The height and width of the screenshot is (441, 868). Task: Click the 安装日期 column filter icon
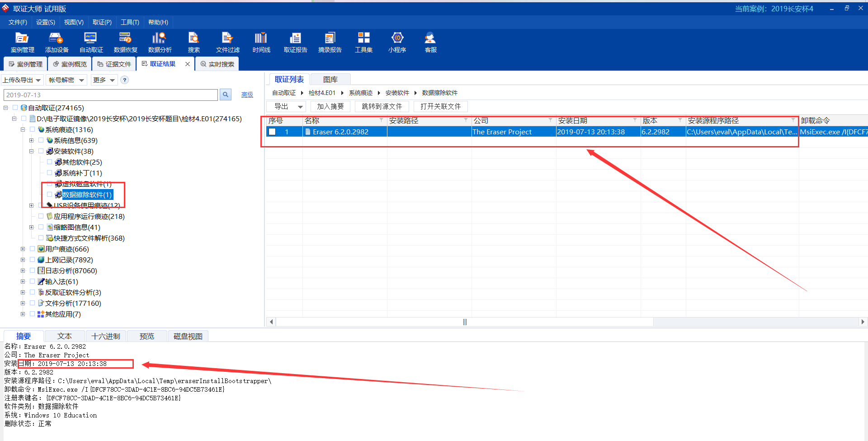pyautogui.click(x=635, y=120)
